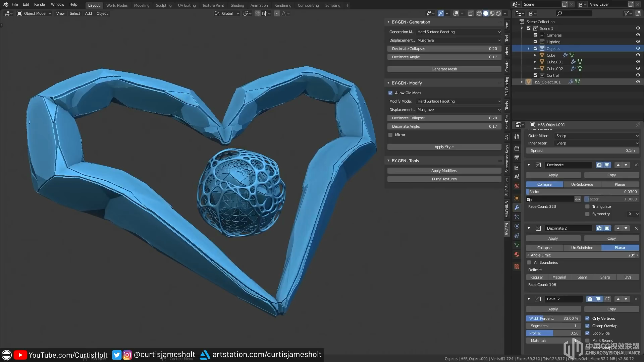Toggle snapping magnet icon in header
Image resolution: width=644 pixels, height=362 pixels.
point(258,13)
